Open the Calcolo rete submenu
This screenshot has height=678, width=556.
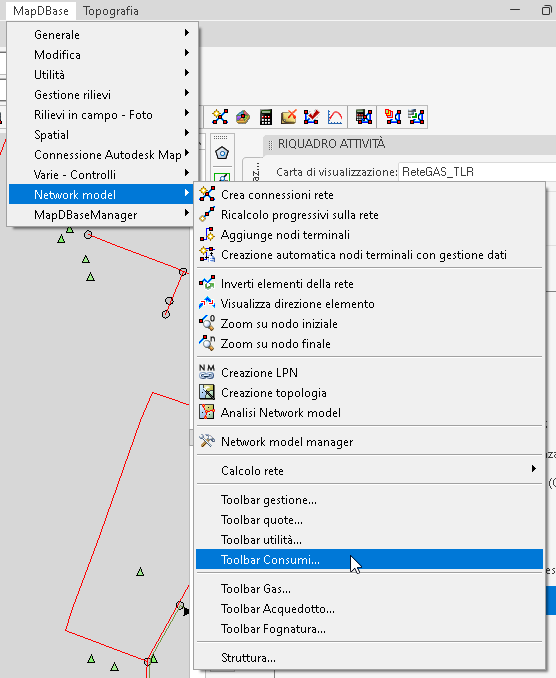click(x=369, y=470)
